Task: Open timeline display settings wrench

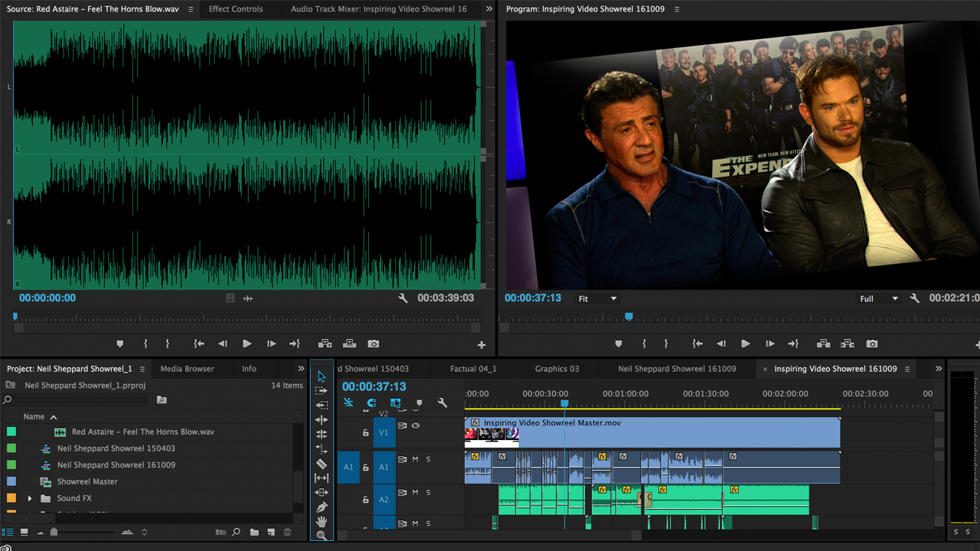Action: click(442, 403)
